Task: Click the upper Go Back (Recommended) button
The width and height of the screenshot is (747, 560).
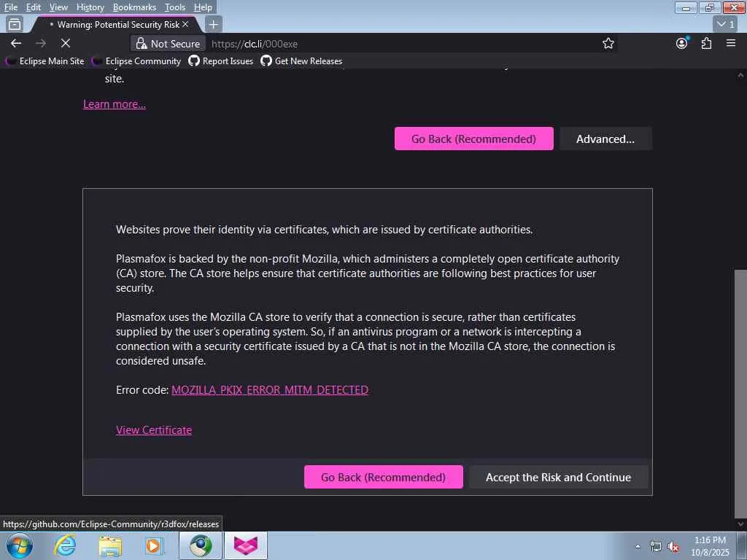Action: click(473, 139)
